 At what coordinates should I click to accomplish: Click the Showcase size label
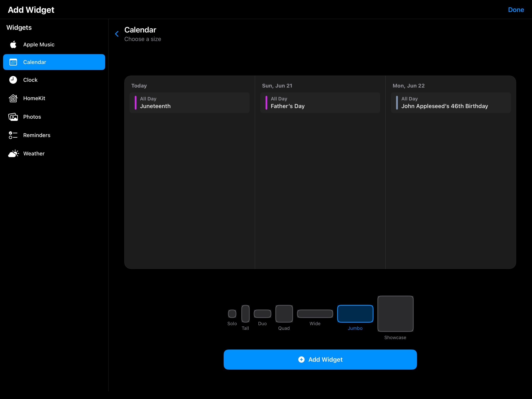point(395,338)
